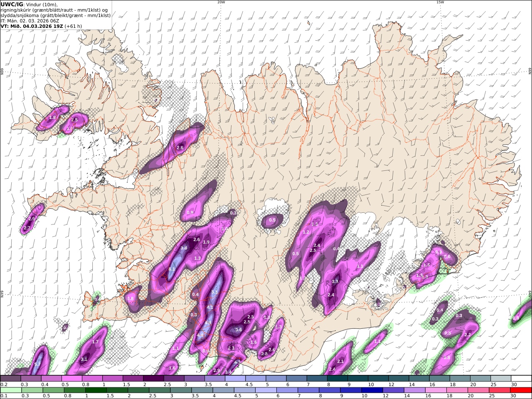The height and width of the screenshot is (399, 532).
Task: Pick lower legend dark green swatch between 1 and 1.5
Action: coord(96,390)
